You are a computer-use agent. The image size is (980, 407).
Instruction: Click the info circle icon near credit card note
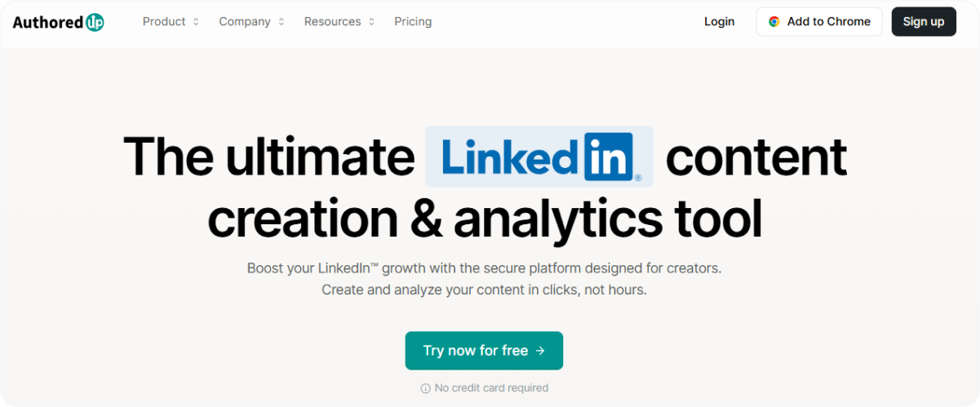point(425,388)
